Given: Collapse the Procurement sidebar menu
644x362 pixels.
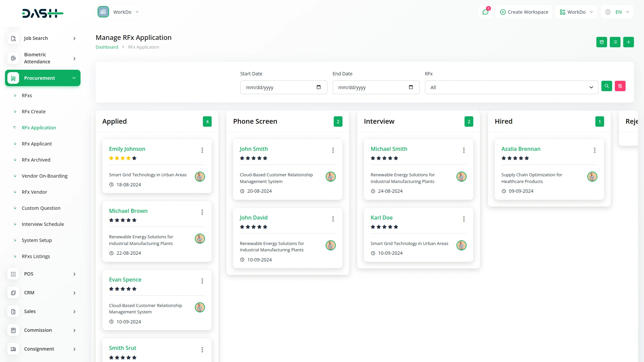Looking at the screenshot, I should tap(43, 78).
